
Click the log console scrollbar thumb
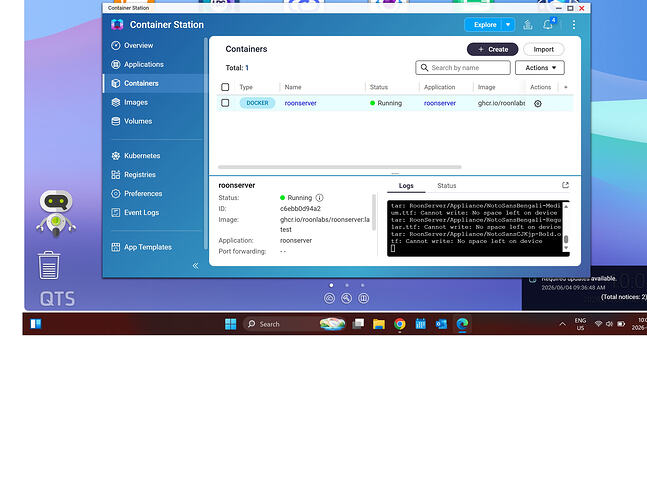(x=566, y=239)
